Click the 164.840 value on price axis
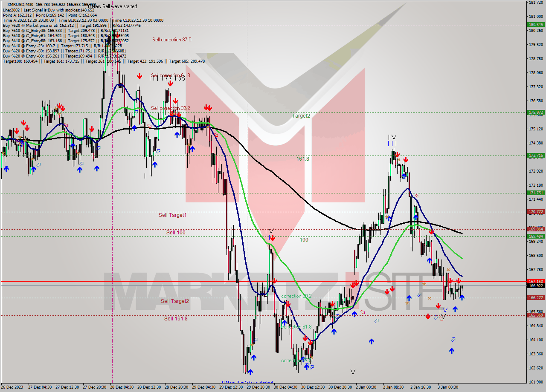The height and width of the screenshot is (392, 546). 535,326
